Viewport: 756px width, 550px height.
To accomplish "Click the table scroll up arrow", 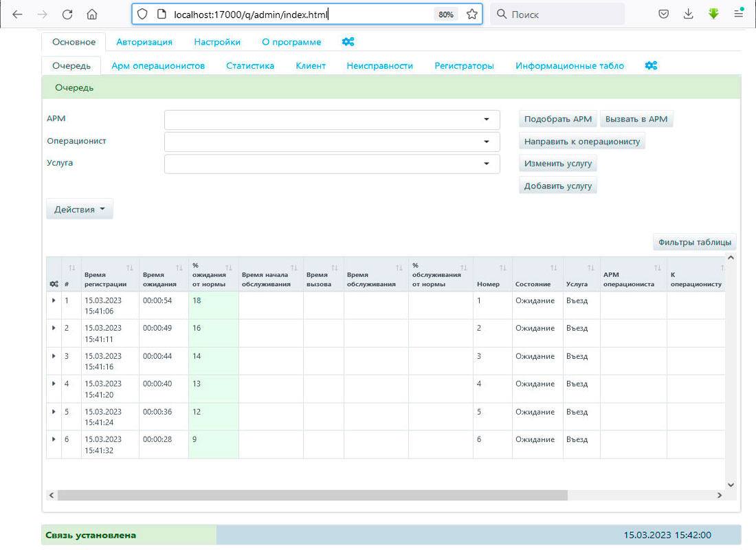I will (x=731, y=258).
